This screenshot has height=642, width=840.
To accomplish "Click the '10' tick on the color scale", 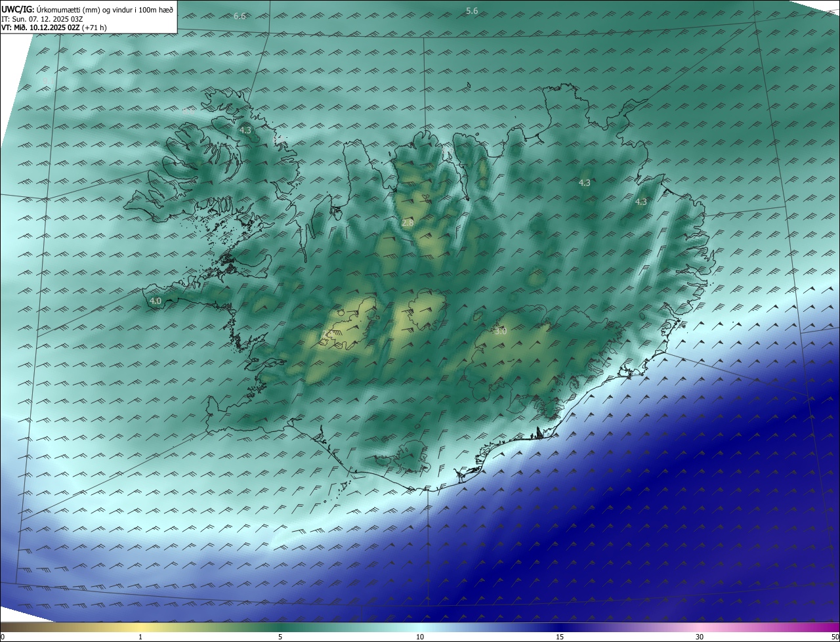I will pos(420,637).
